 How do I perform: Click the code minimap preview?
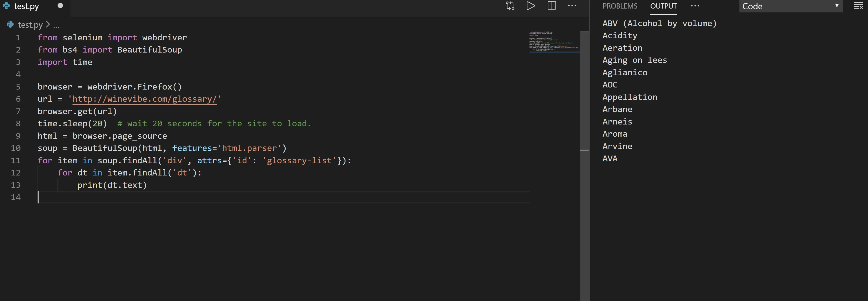tap(554, 41)
